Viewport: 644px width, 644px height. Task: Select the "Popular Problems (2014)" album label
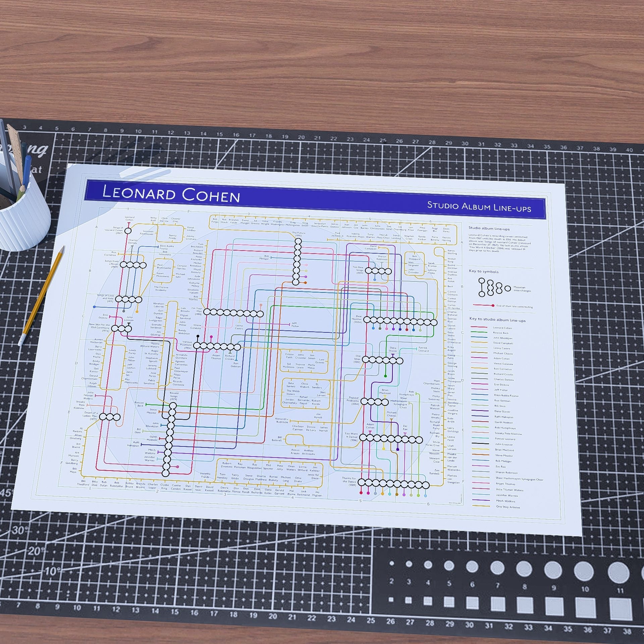pyautogui.click(x=353, y=400)
